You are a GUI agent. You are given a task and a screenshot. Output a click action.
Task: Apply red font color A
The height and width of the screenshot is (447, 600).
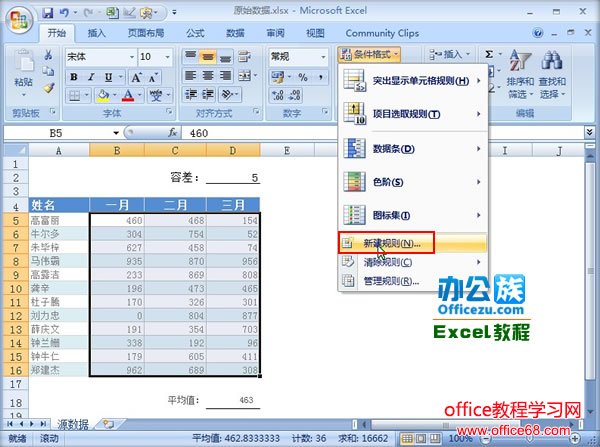click(x=128, y=95)
